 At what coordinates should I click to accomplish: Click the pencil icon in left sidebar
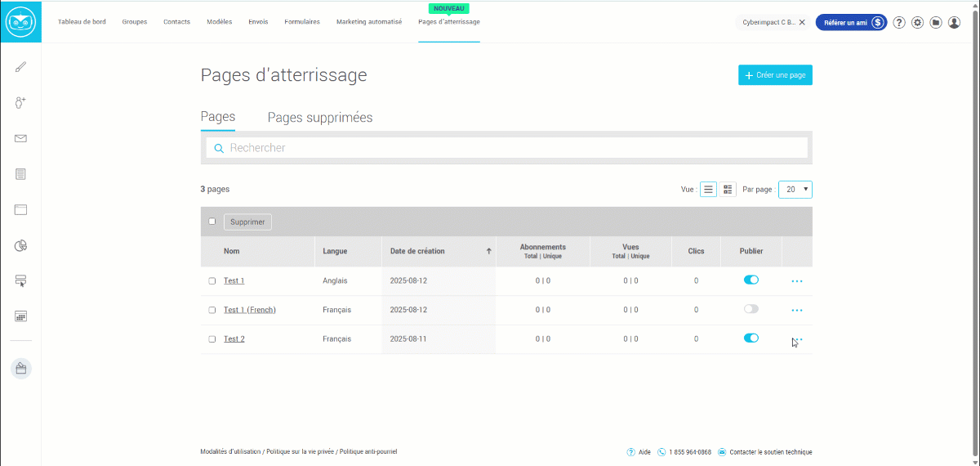21,67
